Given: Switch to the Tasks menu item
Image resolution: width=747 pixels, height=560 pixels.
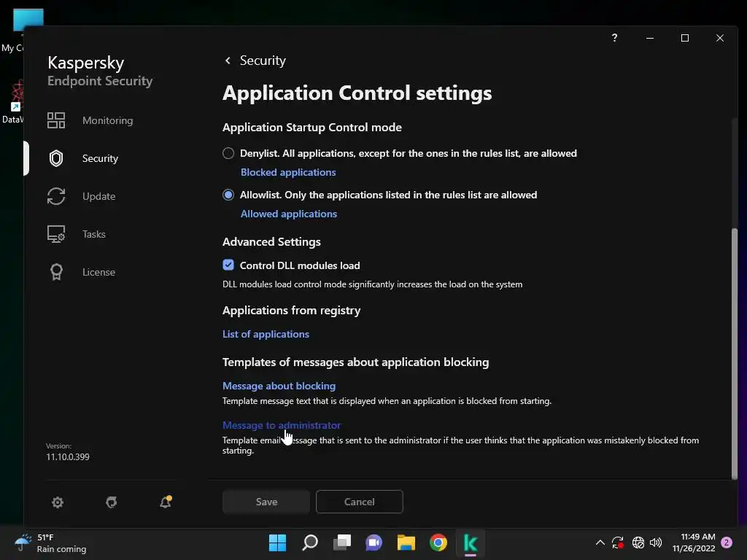Looking at the screenshot, I should (94, 234).
